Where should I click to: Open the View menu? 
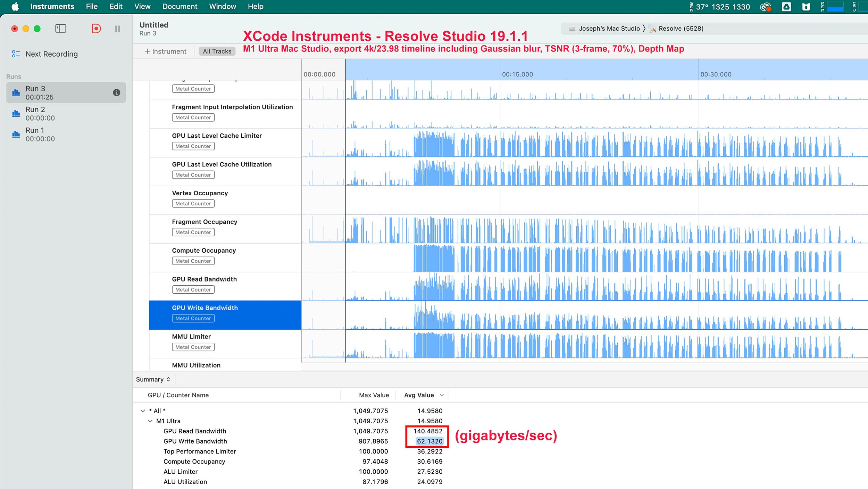click(142, 7)
